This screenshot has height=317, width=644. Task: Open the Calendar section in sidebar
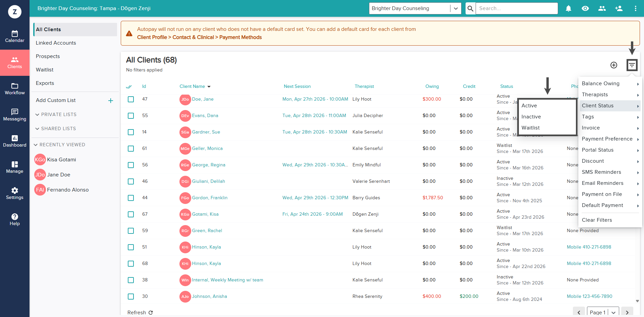click(15, 37)
